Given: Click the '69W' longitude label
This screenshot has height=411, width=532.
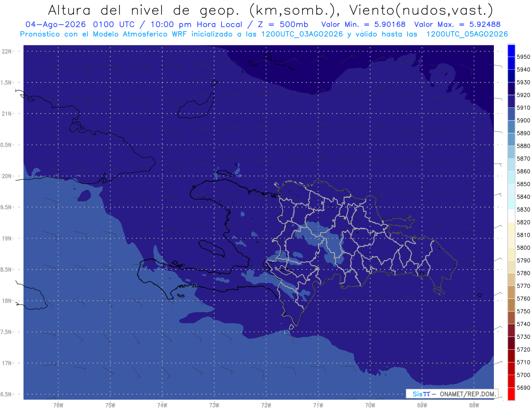Looking at the screenshot, I should [x=422, y=405].
